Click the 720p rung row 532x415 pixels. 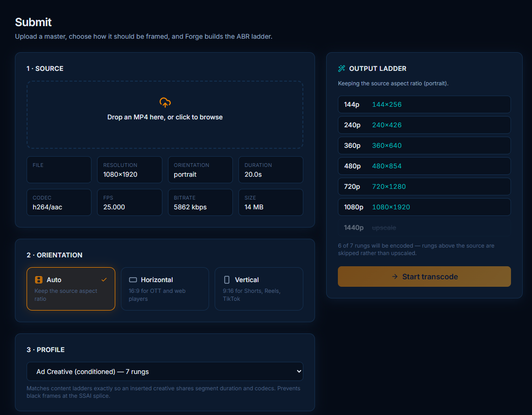coord(424,187)
